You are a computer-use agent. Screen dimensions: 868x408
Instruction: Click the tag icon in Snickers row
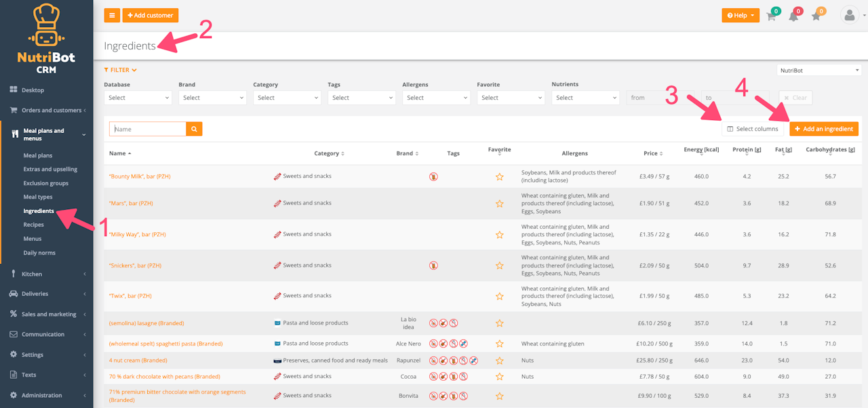click(x=433, y=265)
